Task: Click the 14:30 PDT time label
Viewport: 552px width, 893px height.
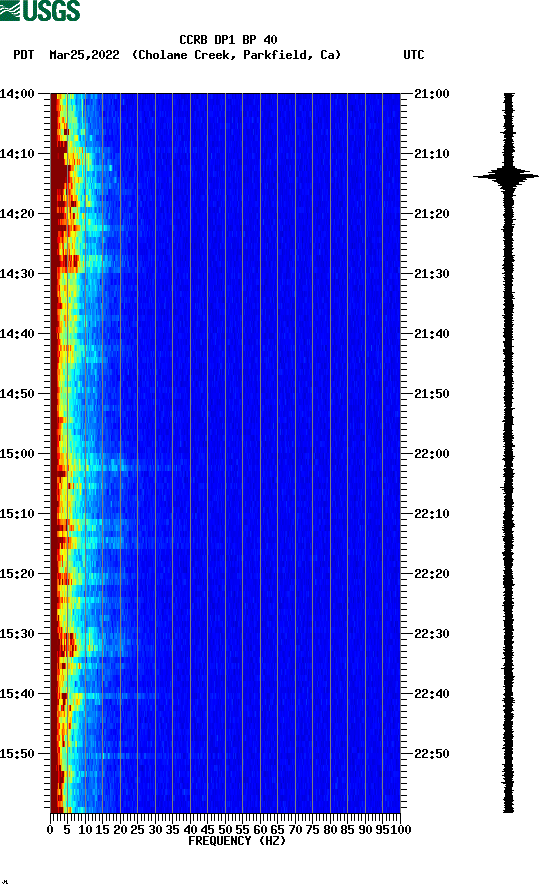Action: [x=17, y=273]
